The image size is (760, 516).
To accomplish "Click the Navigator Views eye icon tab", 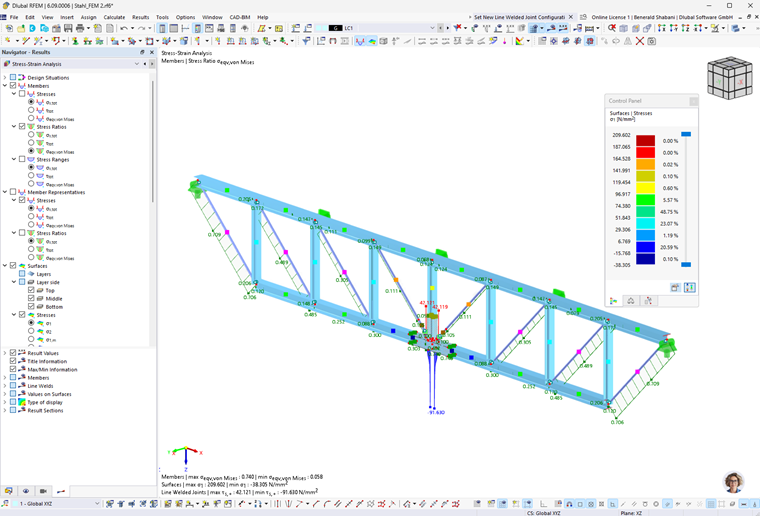I will pos(26,491).
